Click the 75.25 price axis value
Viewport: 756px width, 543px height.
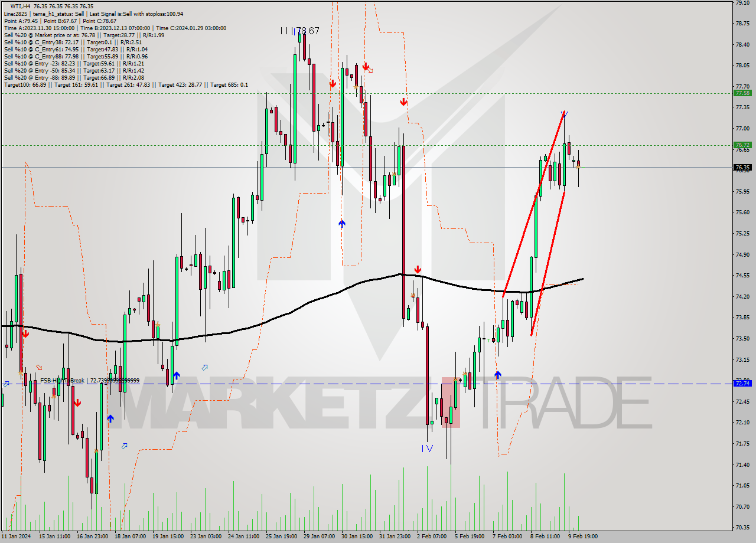tap(742, 234)
